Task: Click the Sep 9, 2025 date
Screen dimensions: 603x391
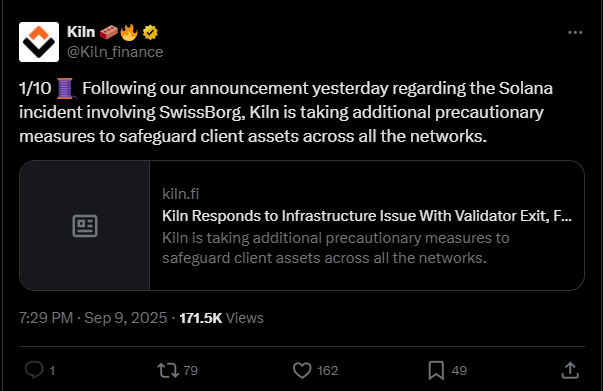Action: pos(125,318)
